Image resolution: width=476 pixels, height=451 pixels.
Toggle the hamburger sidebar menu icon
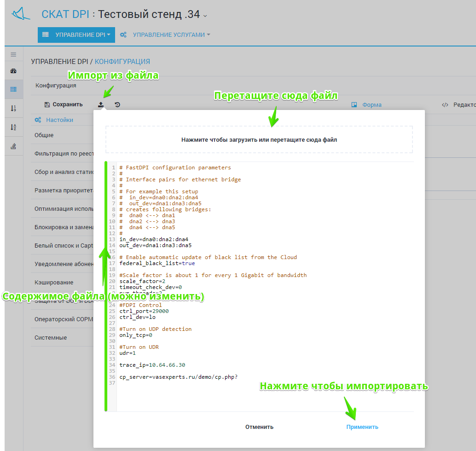coord(13,55)
